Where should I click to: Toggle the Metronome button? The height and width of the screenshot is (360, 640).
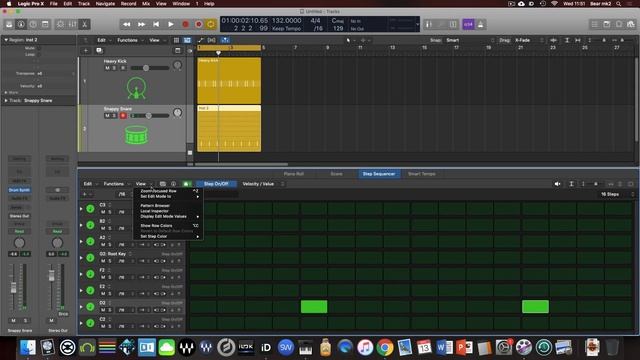pos(480,24)
